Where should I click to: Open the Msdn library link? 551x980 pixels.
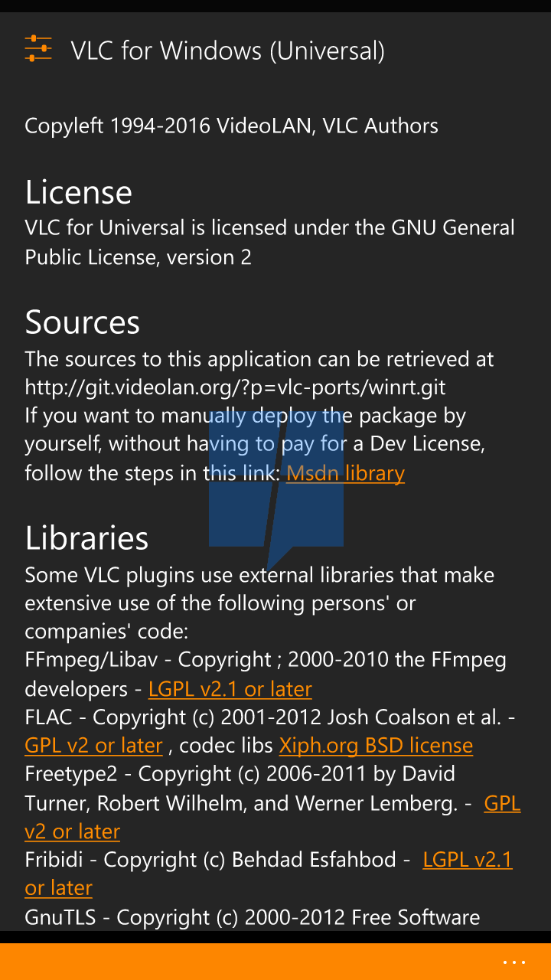(345, 473)
